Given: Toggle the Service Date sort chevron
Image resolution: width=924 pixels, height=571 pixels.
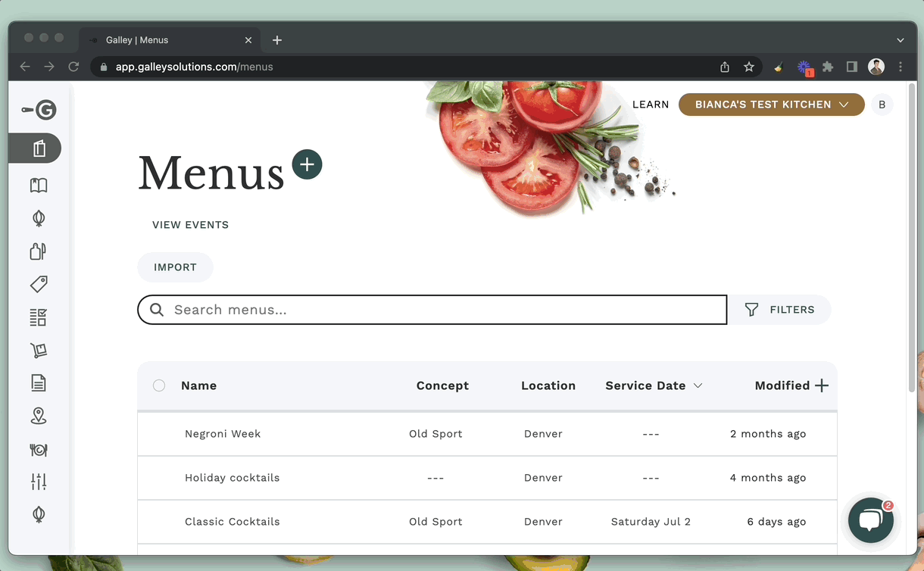Looking at the screenshot, I should (697, 385).
